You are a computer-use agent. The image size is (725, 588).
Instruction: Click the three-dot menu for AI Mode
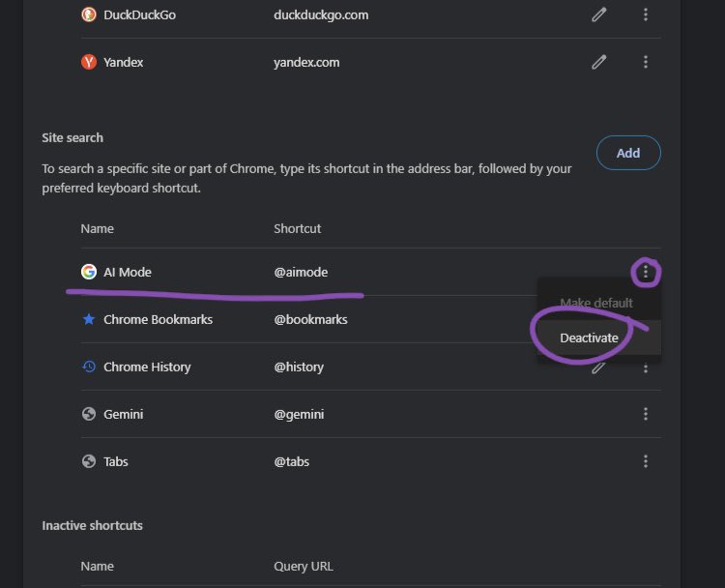point(646,272)
